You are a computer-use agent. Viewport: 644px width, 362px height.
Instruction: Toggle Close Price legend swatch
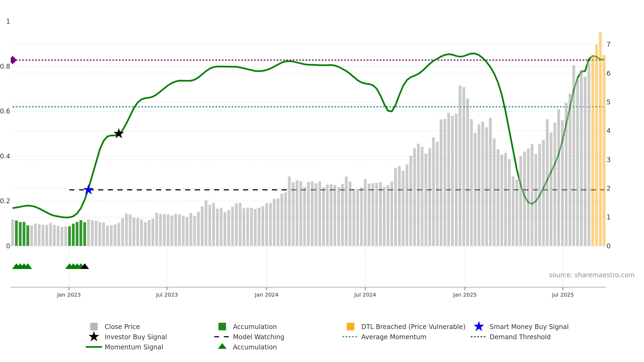click(94, 327)
